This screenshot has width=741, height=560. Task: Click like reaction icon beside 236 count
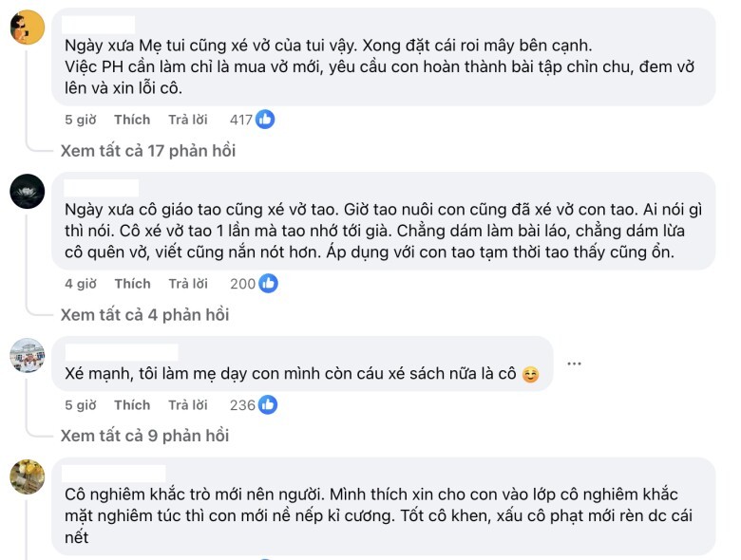(268, 404)
